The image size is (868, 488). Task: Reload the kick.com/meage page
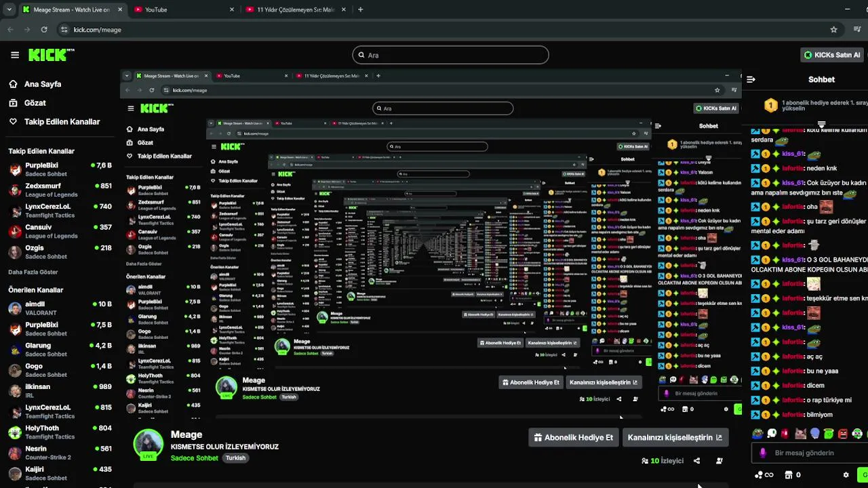pyautogui.click(x=44, y=30)
